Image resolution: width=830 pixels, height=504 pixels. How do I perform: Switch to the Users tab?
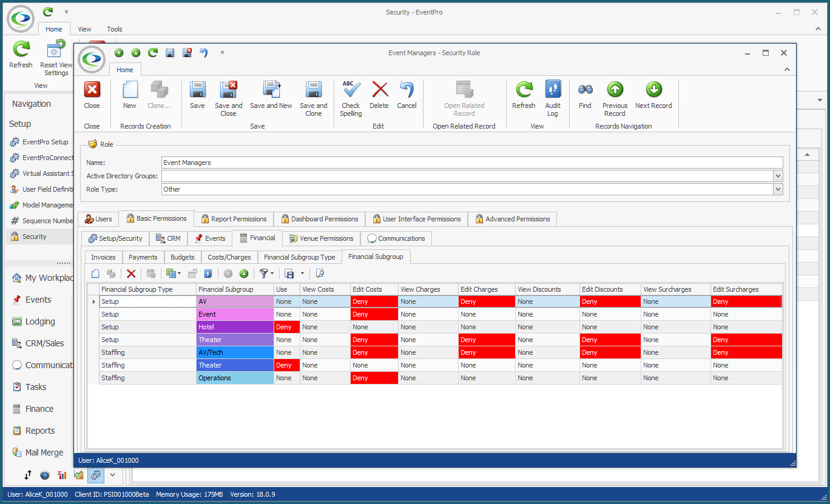pos(98,219)
